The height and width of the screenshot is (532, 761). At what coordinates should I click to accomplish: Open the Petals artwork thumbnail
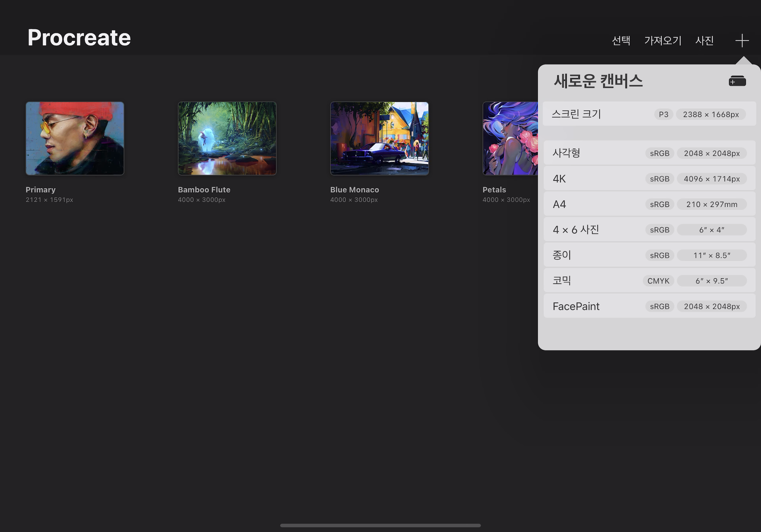coord(510,138)
